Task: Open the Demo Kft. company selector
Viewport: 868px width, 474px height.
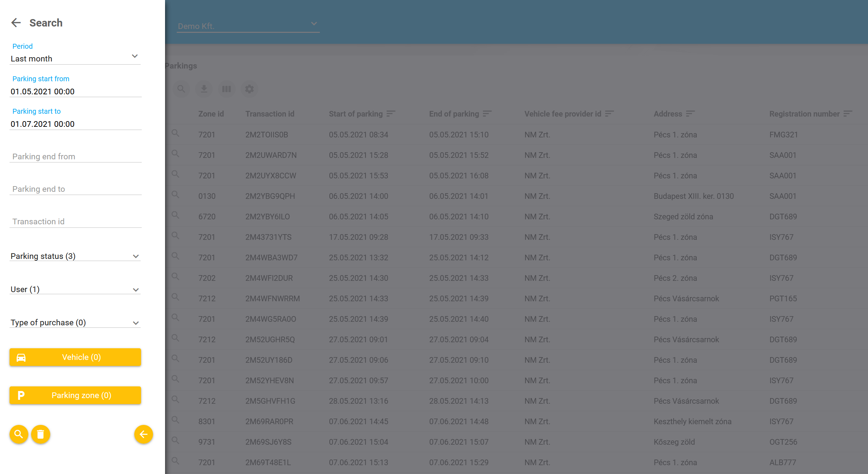Action: [x=247, y=25]
